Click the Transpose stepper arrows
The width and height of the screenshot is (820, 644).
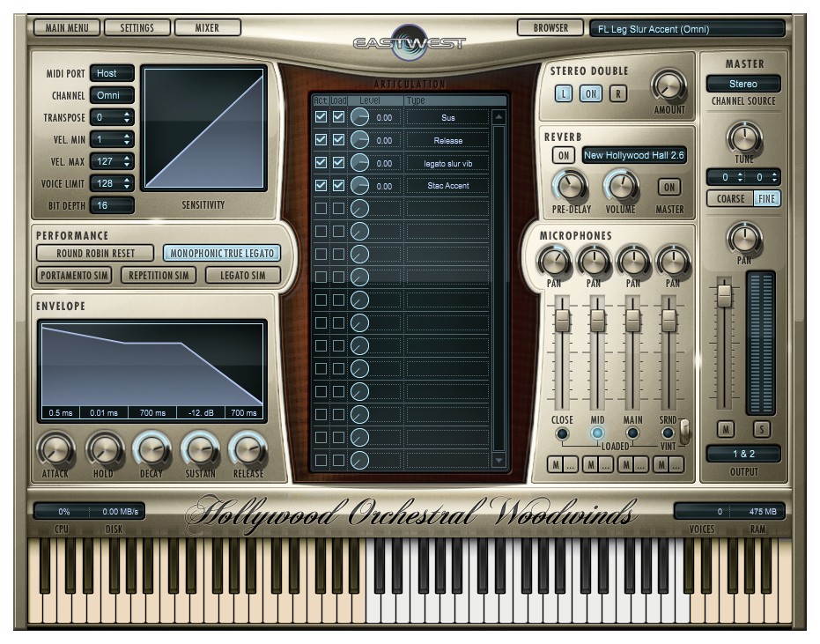(127, 118)
